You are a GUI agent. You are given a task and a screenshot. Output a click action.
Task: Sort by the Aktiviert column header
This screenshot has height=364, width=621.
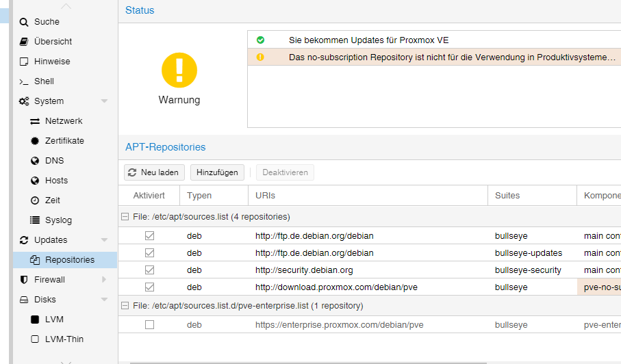(x=149, y=196)
